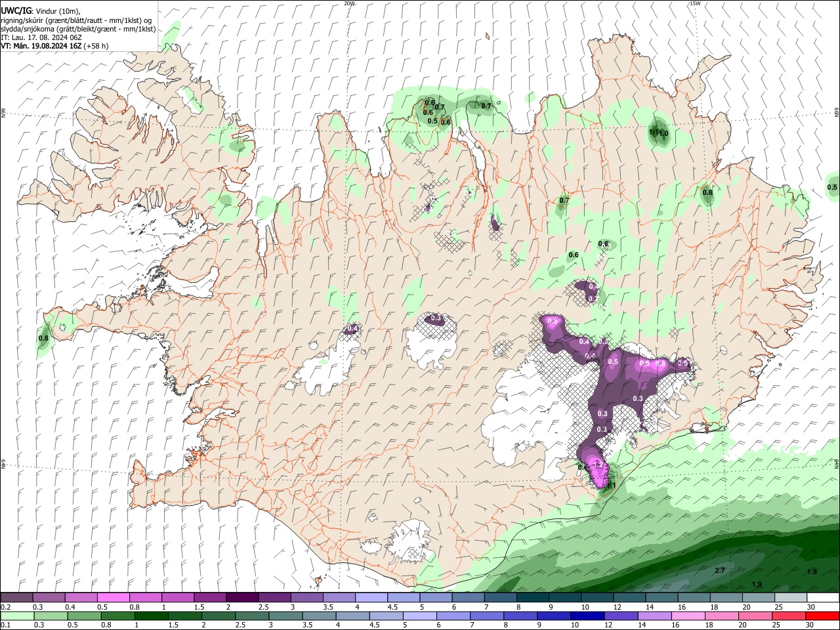Click the 'slydda/snjókoma (grátt/bleikt/grænt' line
Image resolution: width=840 pixels, height=630 pixels.
[78, 29]
